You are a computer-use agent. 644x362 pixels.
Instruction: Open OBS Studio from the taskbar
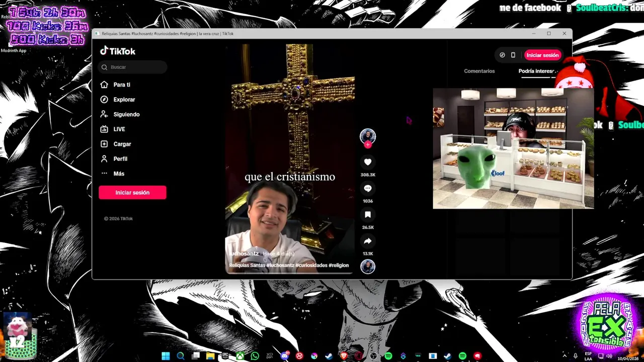point(373,356)
